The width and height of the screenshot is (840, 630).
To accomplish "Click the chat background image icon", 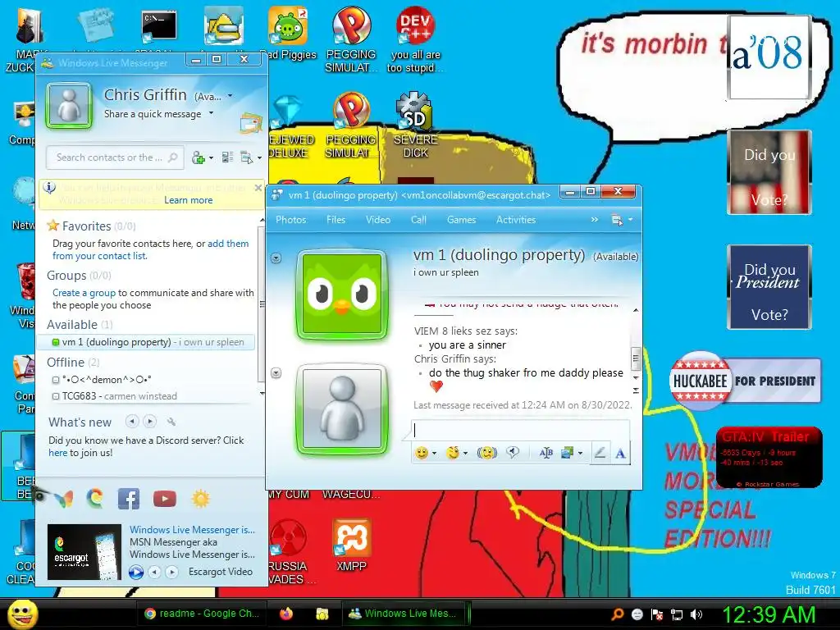I will coord(567,453).
